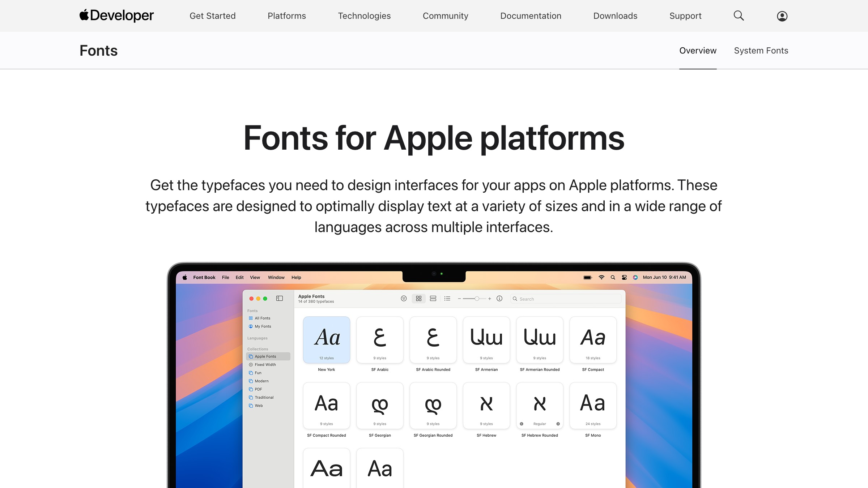Image resolution: width=868 pixels, height=488 pixels.
Task: Click the Languages sidebar heading
Action: click(x=258, y=338)
